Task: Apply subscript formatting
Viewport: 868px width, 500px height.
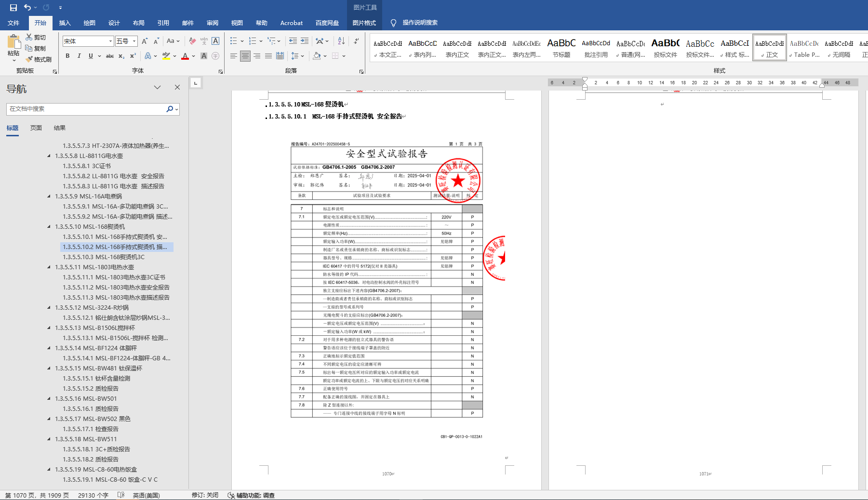Action: pos(121,56)
